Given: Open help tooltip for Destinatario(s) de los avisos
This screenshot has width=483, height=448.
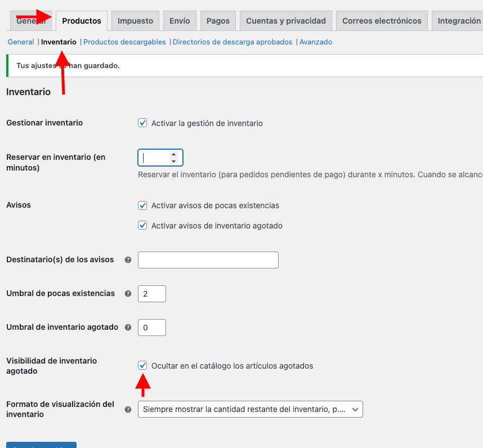Looking at the screenshot, I should point(128,260).
